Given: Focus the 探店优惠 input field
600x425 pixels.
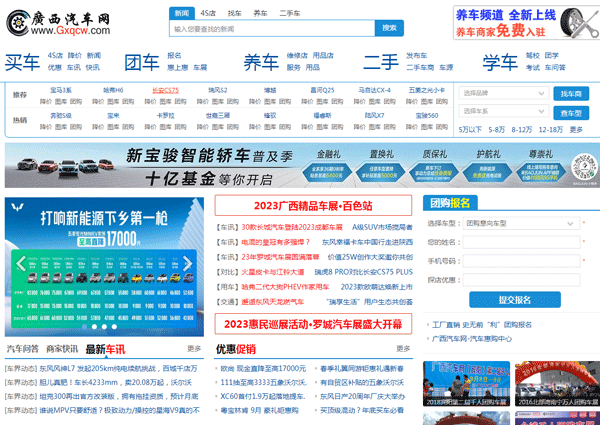Looking at the screenshot, I should click(521, 280).
